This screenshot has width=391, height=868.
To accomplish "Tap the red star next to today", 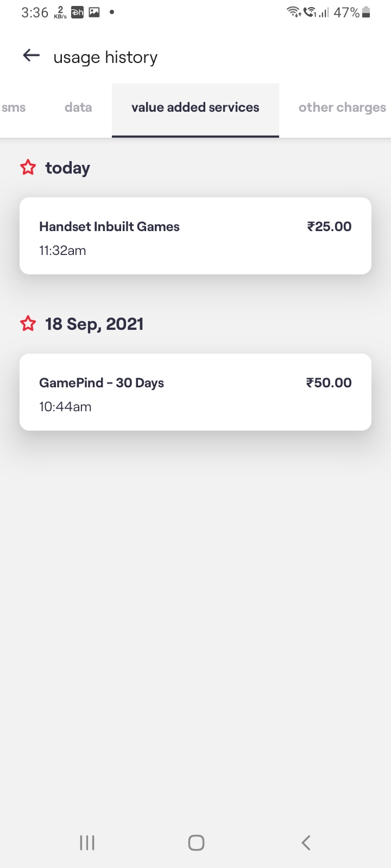I will tap(28, 168).
